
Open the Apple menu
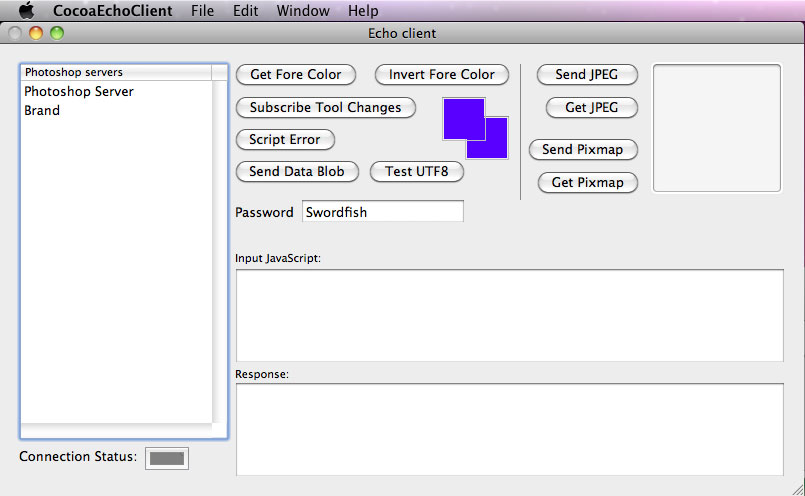26,10
